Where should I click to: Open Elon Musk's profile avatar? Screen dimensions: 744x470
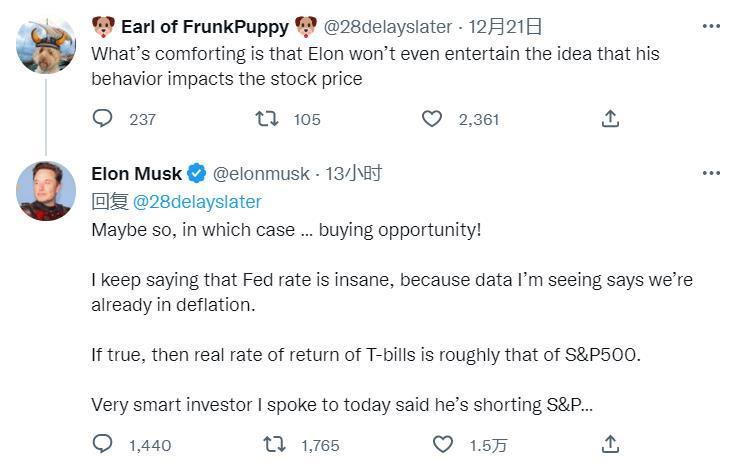[46, 191]
